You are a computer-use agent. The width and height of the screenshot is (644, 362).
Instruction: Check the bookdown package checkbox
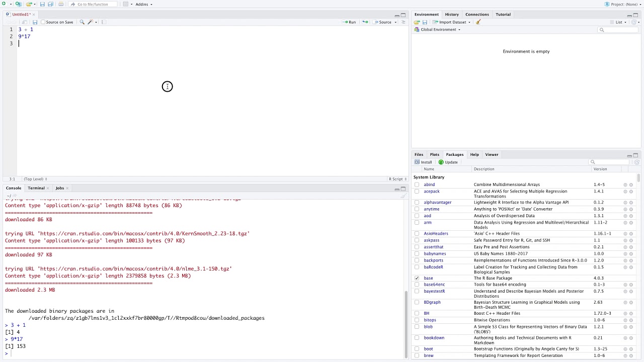417,338
